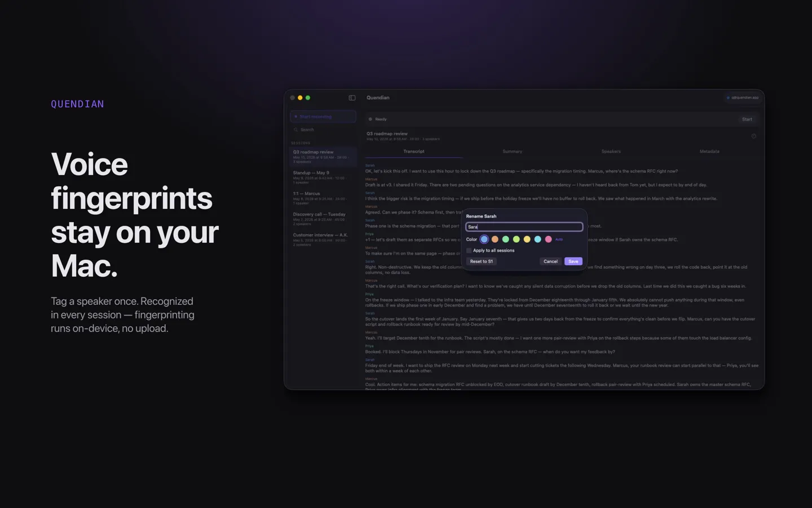Select the mint green color swatch

pyautogui.click(x=505, y=239)
